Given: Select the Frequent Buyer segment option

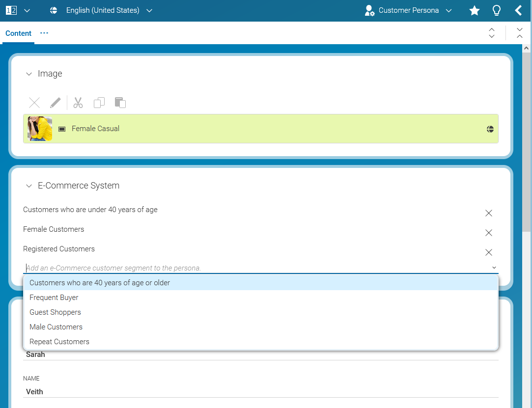Looking at the screenshot, I should pos(54,297).
